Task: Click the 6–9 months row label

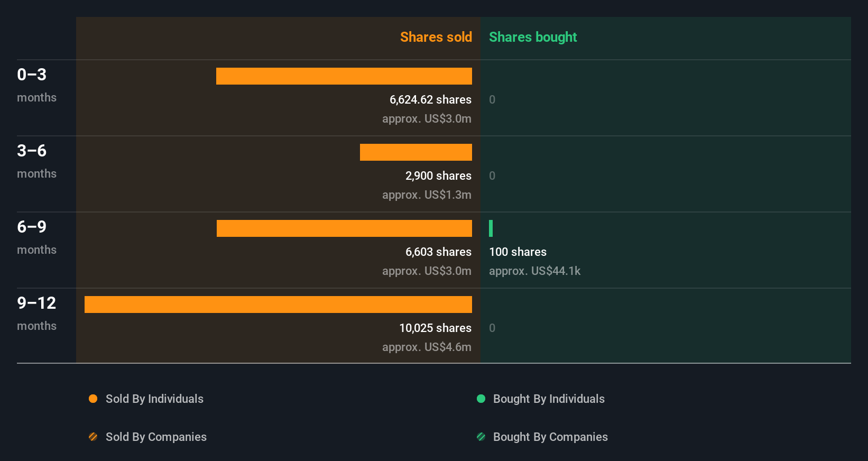Action: 36,237
